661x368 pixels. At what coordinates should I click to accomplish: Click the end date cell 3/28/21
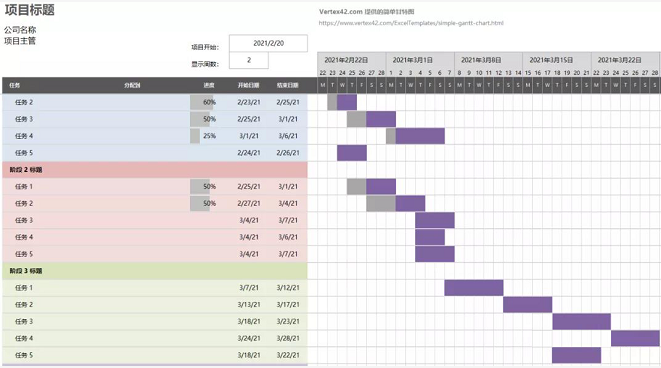(288, 338)
